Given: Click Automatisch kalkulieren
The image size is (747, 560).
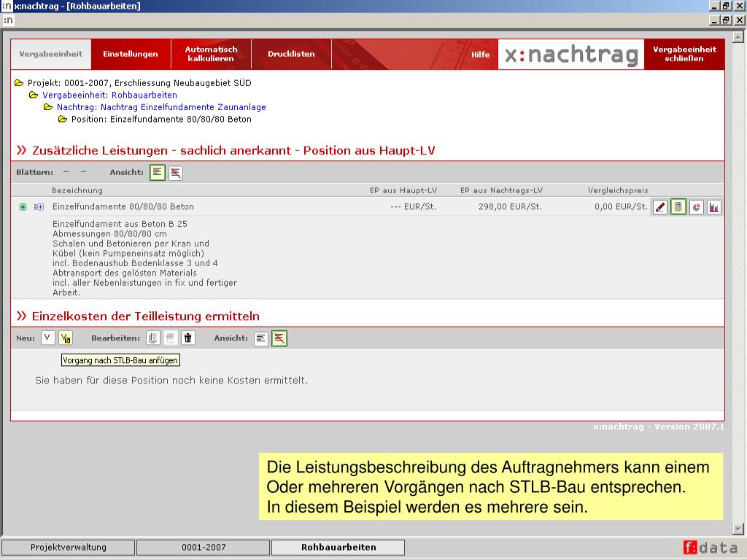Looking at the screenshot, I should (211, 54).
